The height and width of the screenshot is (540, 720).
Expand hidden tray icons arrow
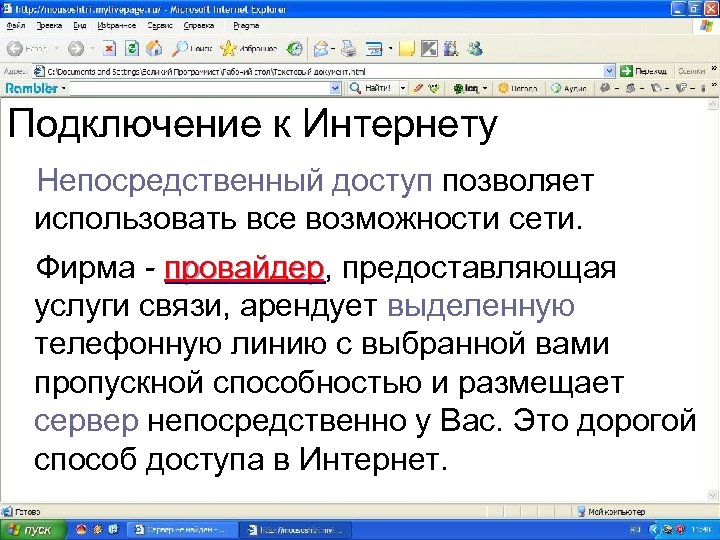[x=653, y=530]
